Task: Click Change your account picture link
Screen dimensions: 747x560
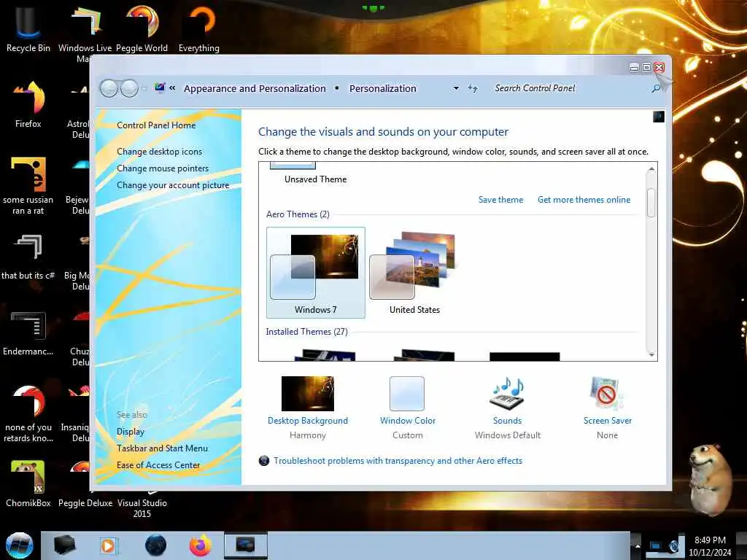Action: (x=173, y=185)
